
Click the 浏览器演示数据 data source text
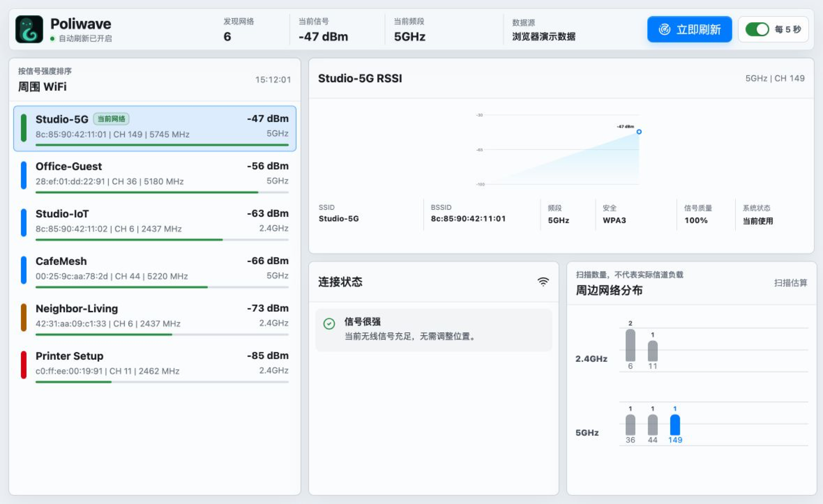point(544,37)
